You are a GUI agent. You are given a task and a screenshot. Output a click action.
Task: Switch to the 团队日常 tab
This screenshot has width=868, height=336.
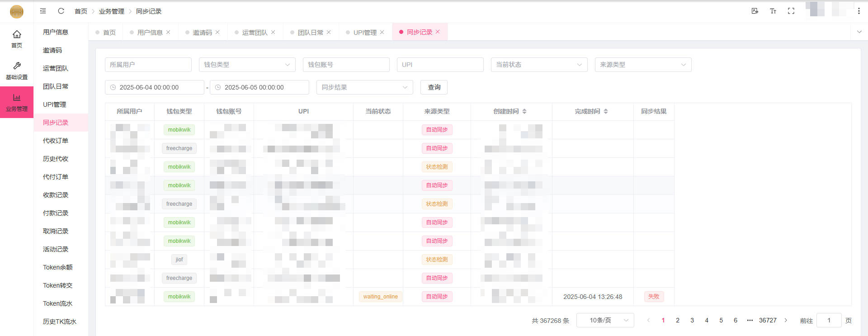click(310, 32)
